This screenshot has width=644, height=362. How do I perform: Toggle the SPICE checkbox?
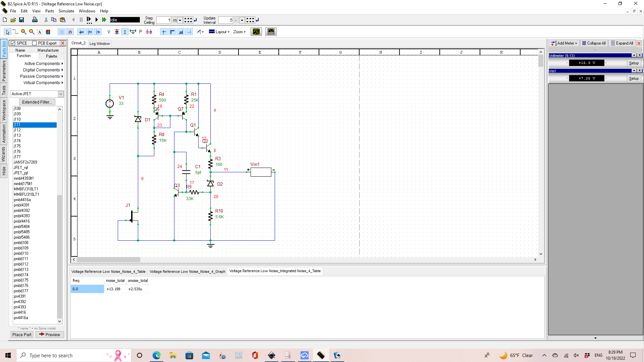13,43
